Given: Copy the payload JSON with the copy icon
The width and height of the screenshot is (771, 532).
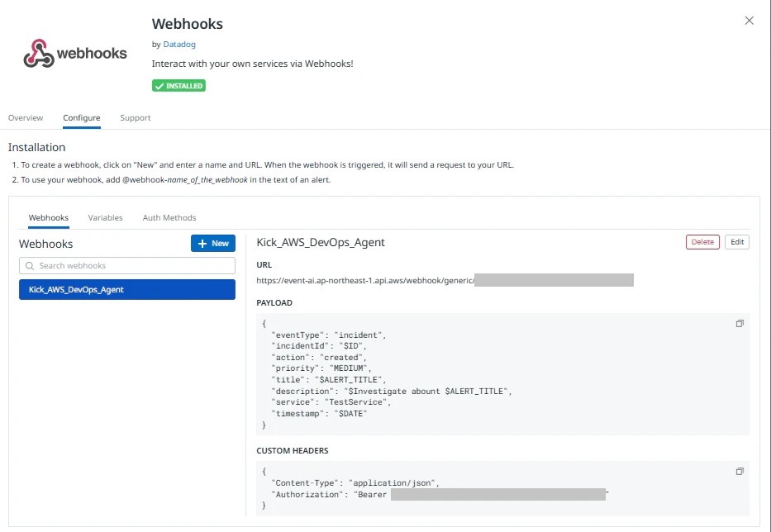Looking at the screenshot, I should [x=740, y=324].
